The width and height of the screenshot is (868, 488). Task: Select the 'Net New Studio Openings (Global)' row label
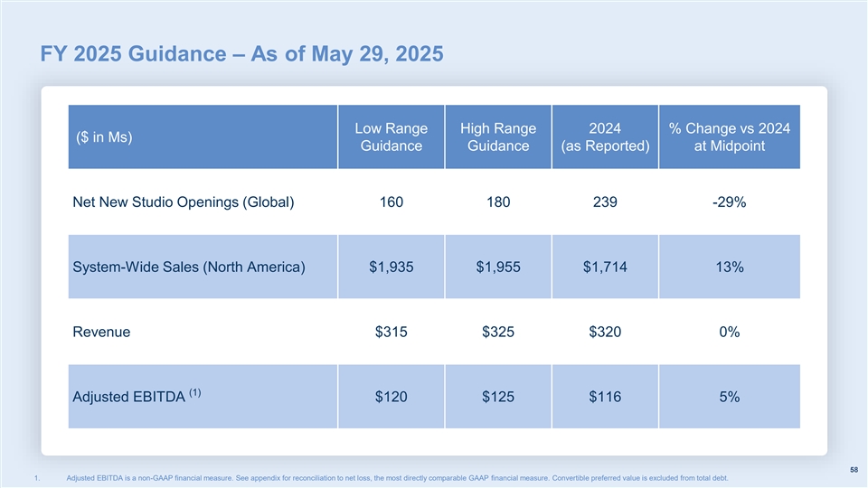click(183, 202)
